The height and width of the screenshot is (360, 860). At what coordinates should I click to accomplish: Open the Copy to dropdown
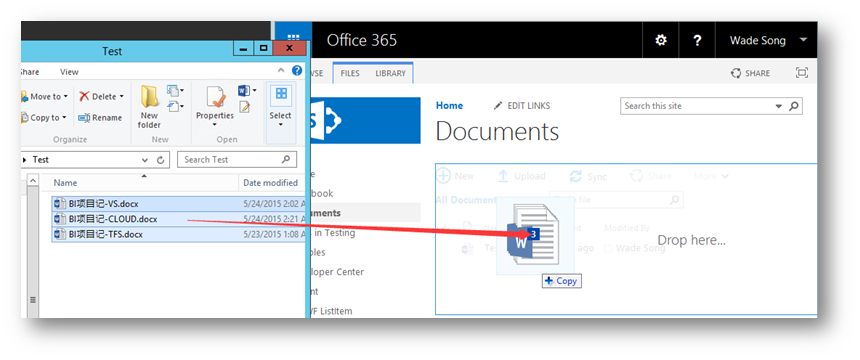(44, 117)
